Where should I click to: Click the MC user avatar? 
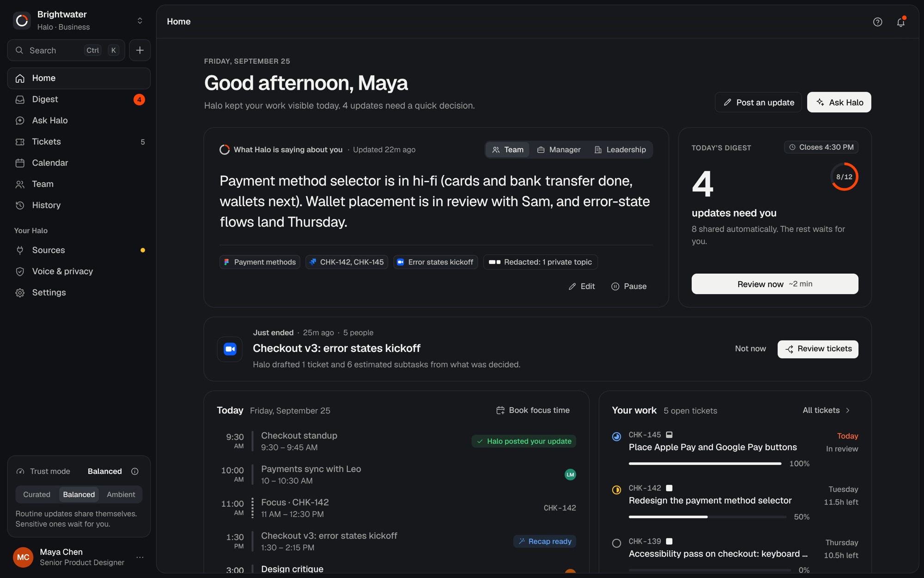[23, 557]
